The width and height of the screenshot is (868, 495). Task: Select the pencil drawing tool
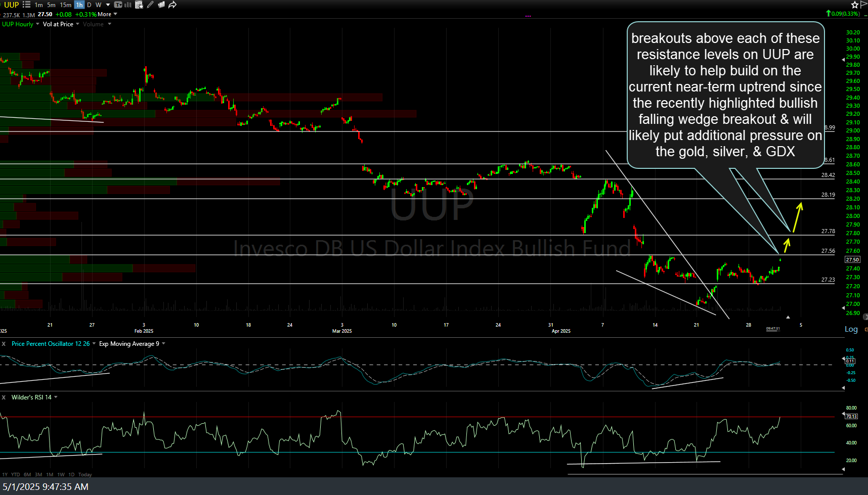point(150,5)
